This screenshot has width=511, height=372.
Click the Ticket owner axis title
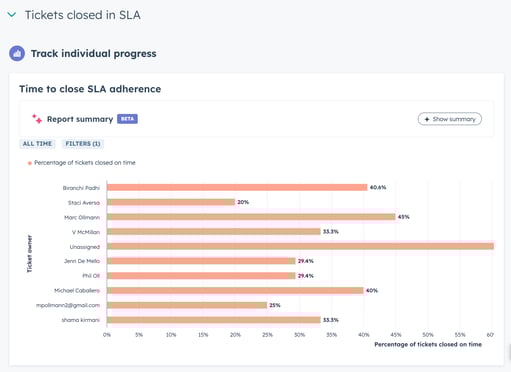tap(29, 254)
